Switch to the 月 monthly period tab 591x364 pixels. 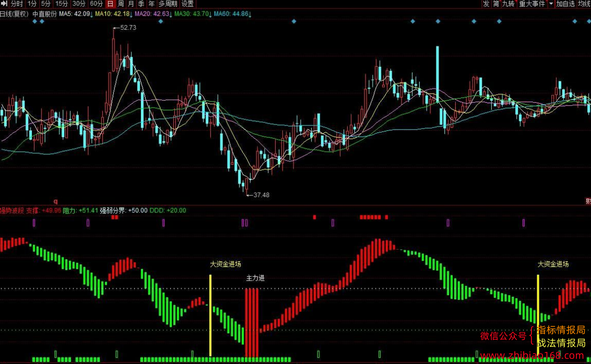(131, 4)
